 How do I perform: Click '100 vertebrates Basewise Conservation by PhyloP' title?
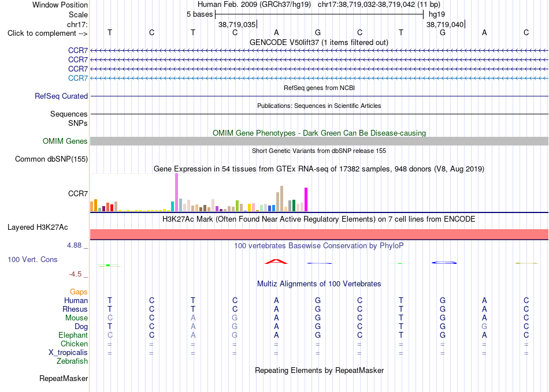pos(318,245)
